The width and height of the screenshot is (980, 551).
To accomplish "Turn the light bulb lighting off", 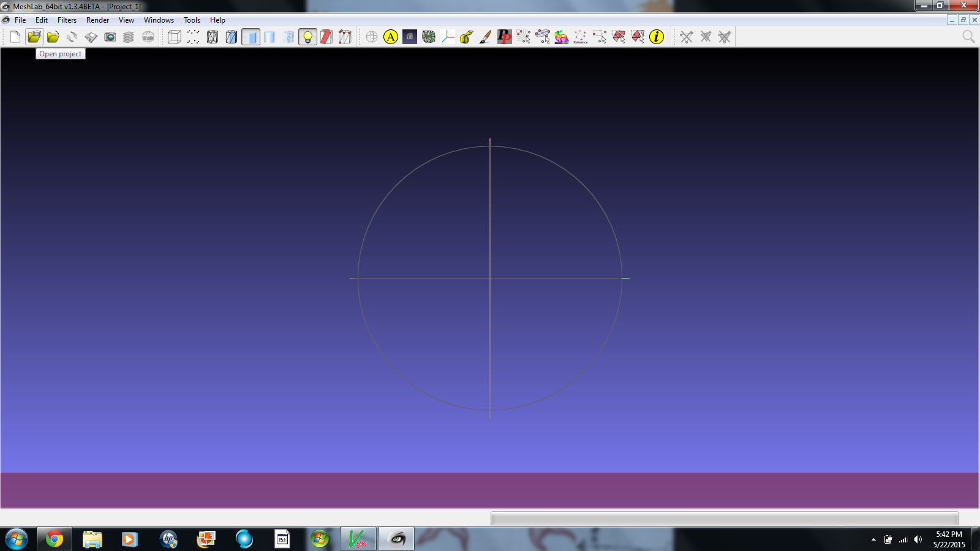I will click(307, 37).
